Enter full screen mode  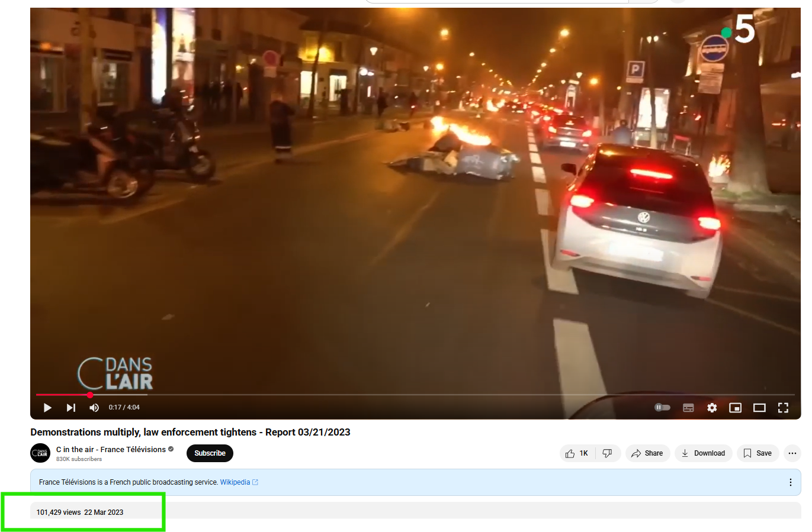point(783,408)
